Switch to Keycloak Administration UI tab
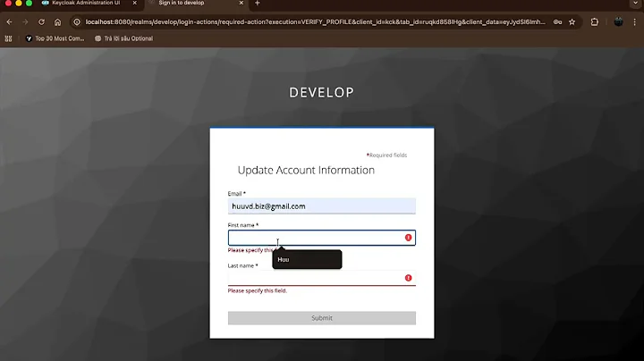 click(x=86, y=3)
